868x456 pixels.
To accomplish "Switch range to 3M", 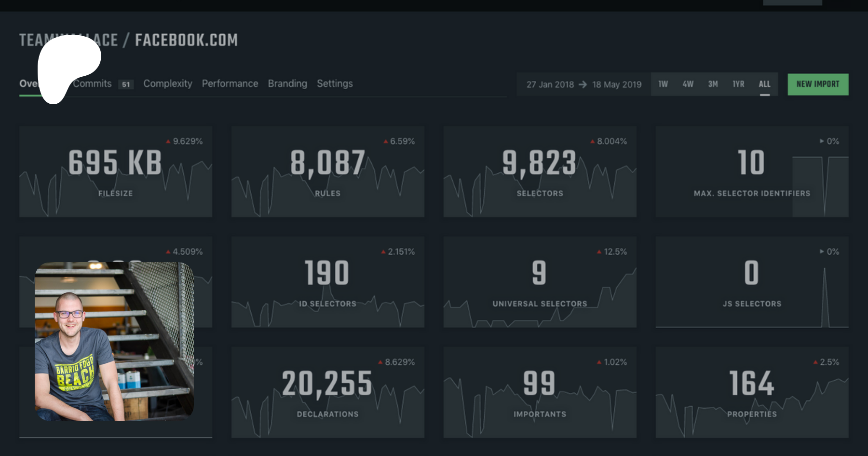I will tap(713, 84).
